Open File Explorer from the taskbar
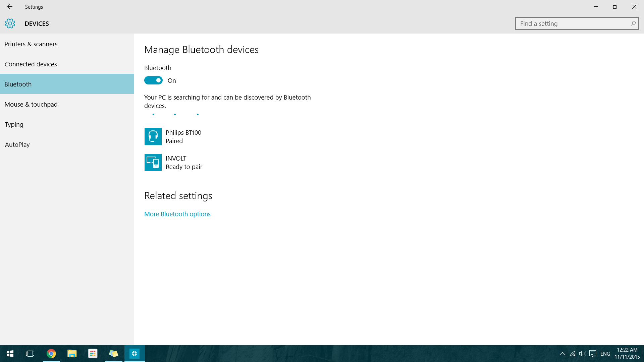 (72, 354)
